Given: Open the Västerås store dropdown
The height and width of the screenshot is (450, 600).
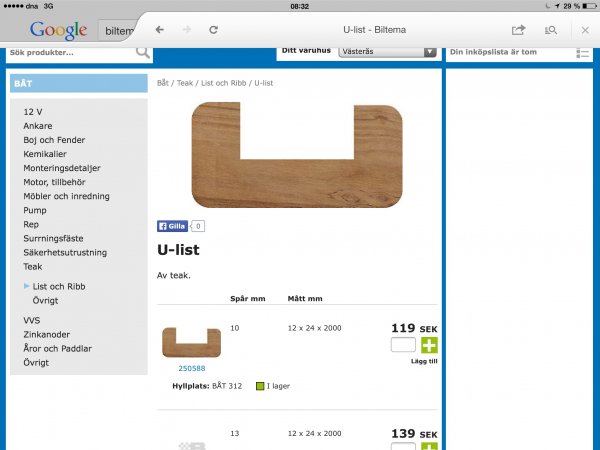Looking at the screenshot, I should click(x=388, y=51).
